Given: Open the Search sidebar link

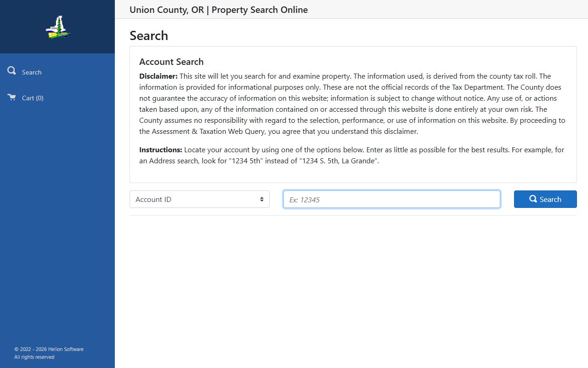Looking at the screenshot, I should (32, 72).
